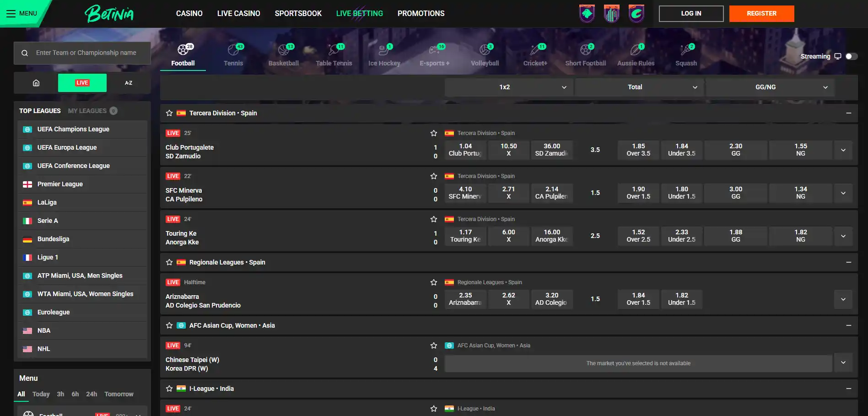Open the Total market dropdown
This screenshot has width=868, height=416.
(x=640, y=87)
